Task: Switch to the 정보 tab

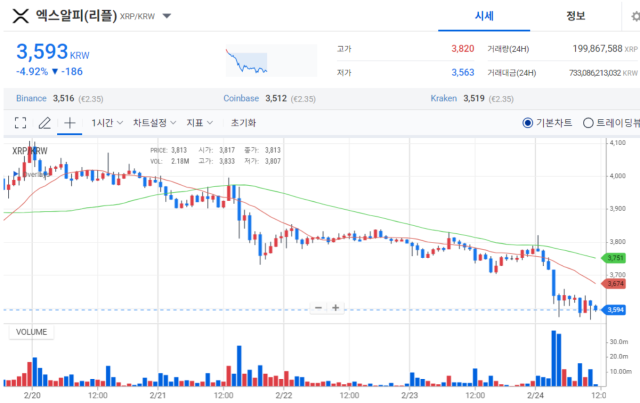Action: 576,17
